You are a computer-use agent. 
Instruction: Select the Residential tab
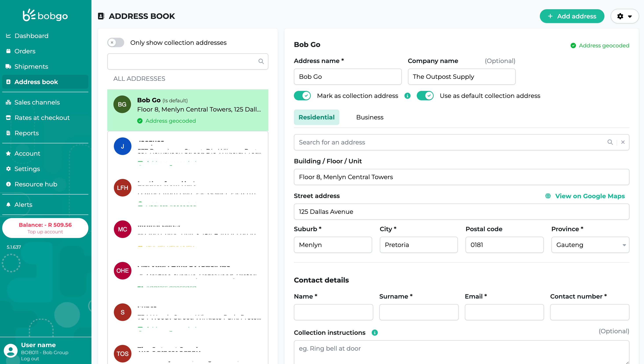click(316, 117)
